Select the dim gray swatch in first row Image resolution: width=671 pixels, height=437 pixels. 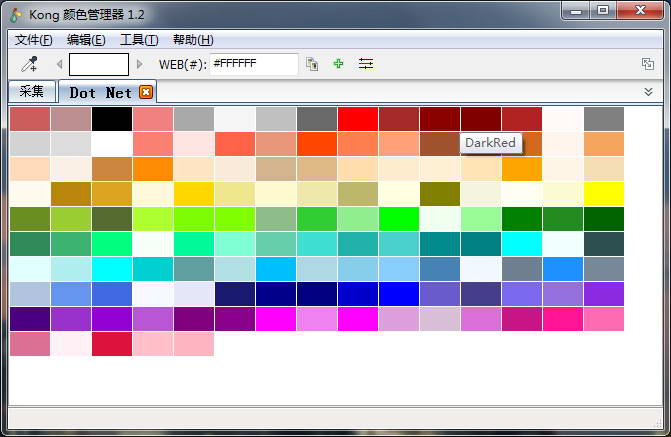tap(317, 119)
